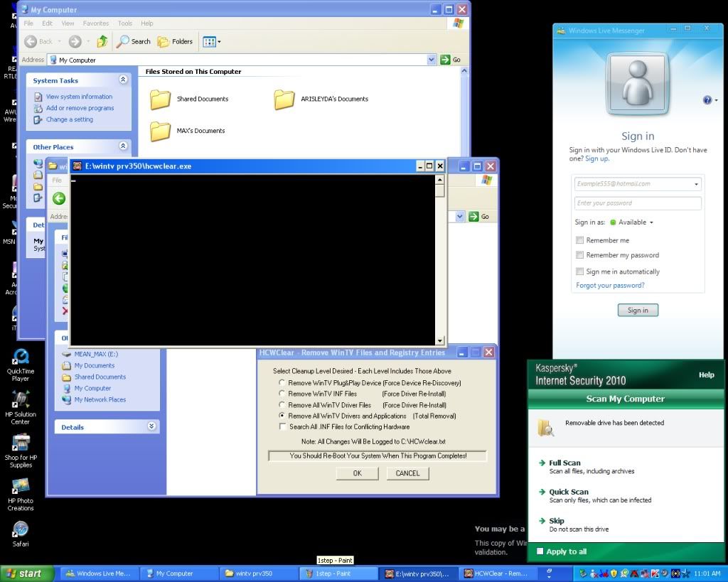
Task: Click the My Network Places icon
Action: 66,399
